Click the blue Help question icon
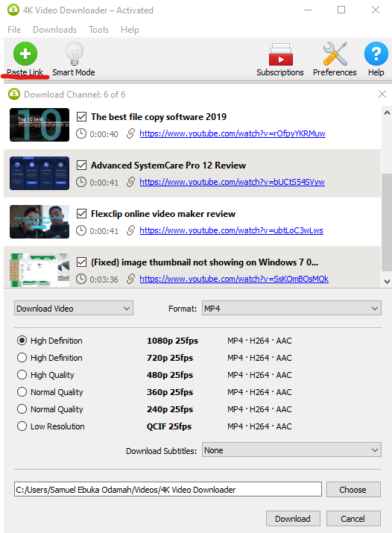 pos(376,54)
